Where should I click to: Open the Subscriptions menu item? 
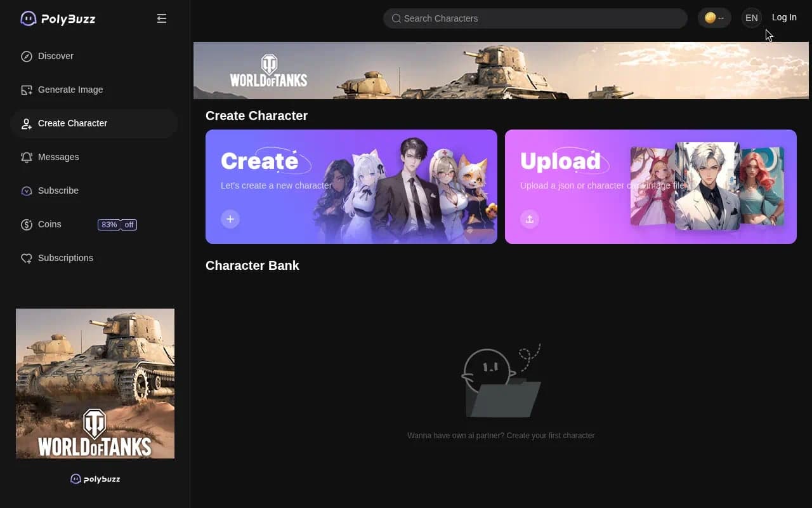click(x=94, y=258)
